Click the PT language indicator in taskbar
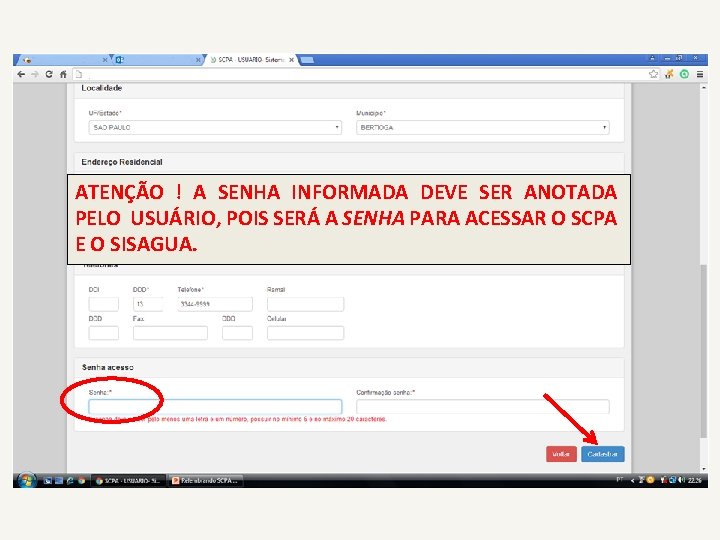The width and height of the screenshot is (720, 540). point(619,480)
